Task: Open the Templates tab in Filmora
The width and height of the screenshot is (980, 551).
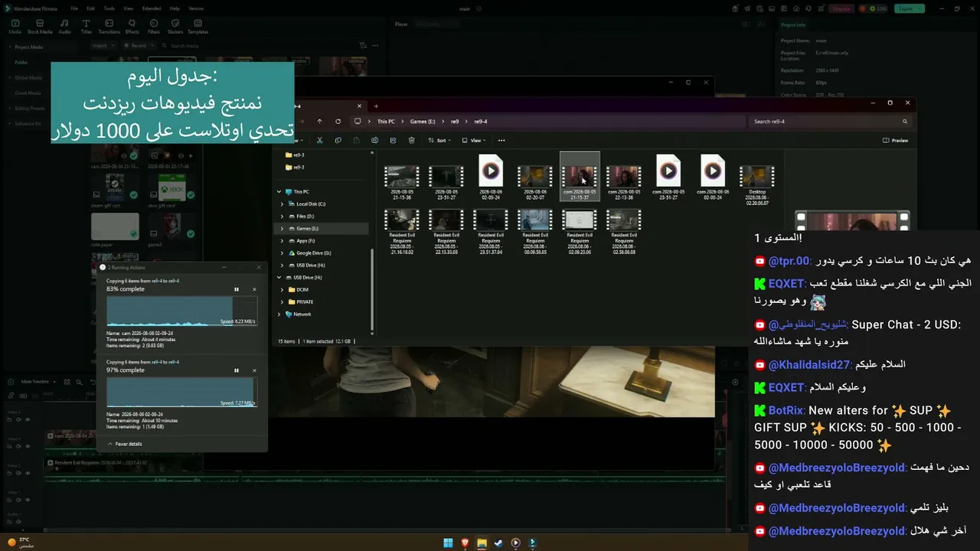Action: tap(198, 27)
